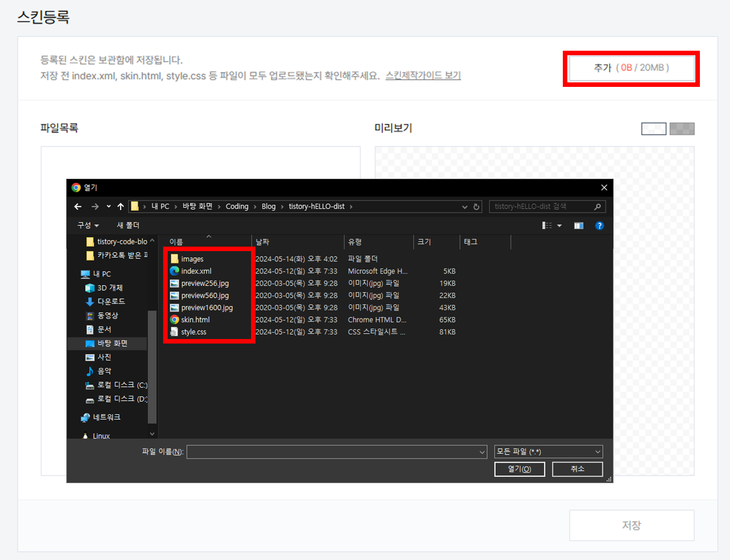Click the forward navigation arrow
The width and height of the screenshot is (730, 560).
coord(95,206)
